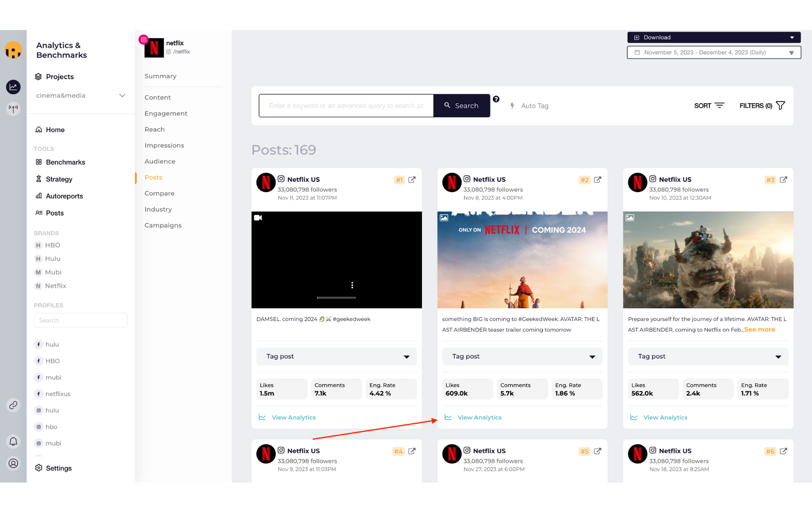Click the link chain icon in left rail
812x516 pixels.
[13, 405]
